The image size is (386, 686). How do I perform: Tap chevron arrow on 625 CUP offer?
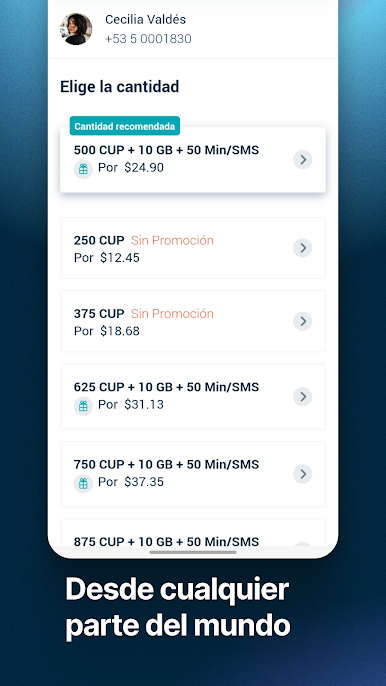click(302, 396)
